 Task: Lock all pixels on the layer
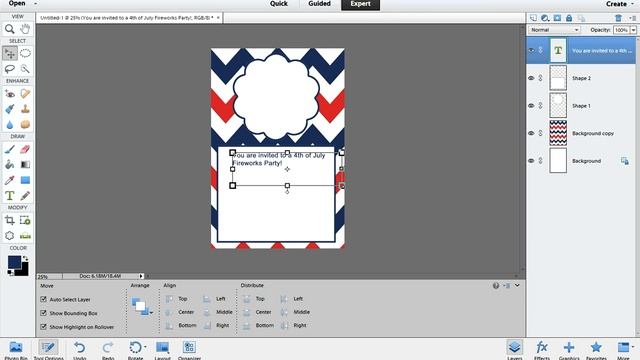coord(569,18)
